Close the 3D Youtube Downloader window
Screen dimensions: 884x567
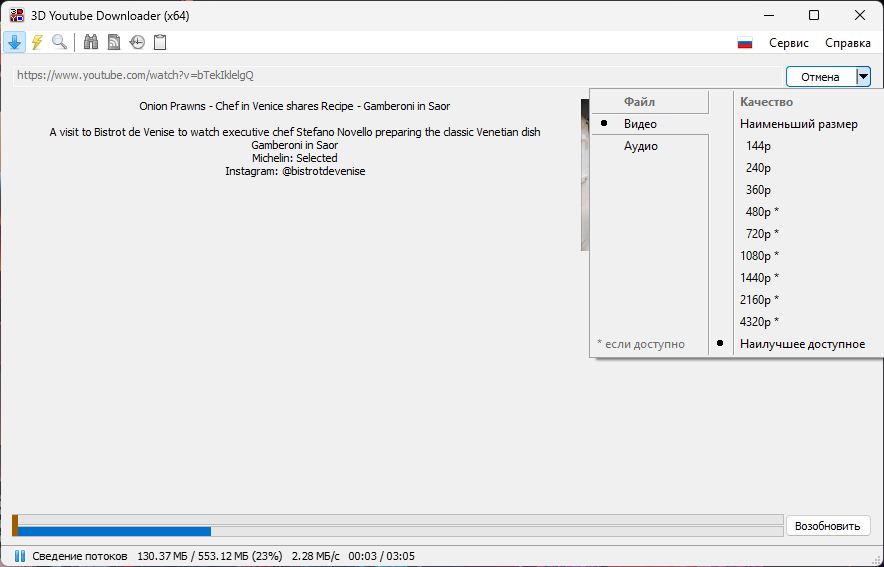click(859, 15)
